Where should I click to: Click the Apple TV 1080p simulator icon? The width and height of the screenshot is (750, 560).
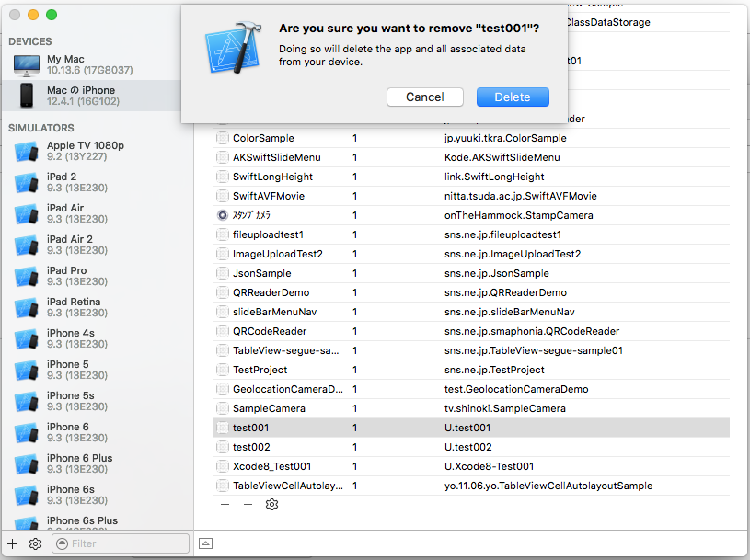click(x=27, y=152)
